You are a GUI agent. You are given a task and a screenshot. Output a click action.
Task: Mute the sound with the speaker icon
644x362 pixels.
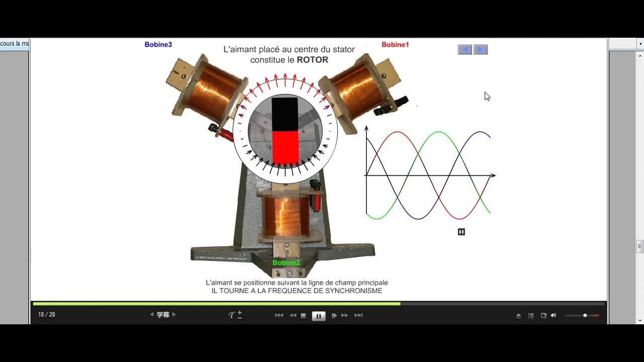553,316
